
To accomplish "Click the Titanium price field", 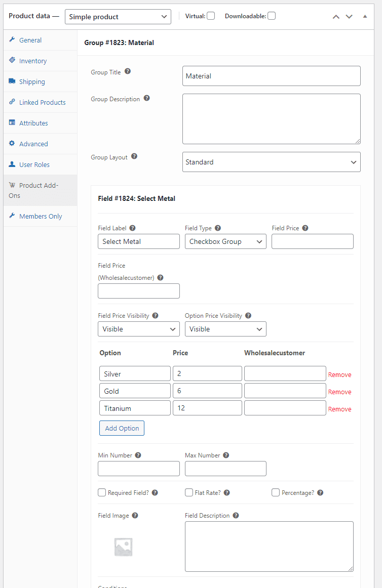I will [207, 408].
